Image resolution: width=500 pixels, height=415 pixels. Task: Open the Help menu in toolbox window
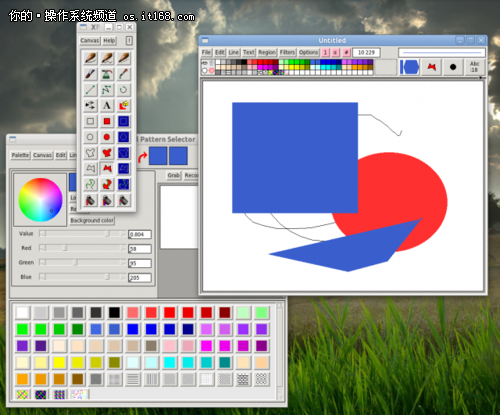(x=109, y=41)
